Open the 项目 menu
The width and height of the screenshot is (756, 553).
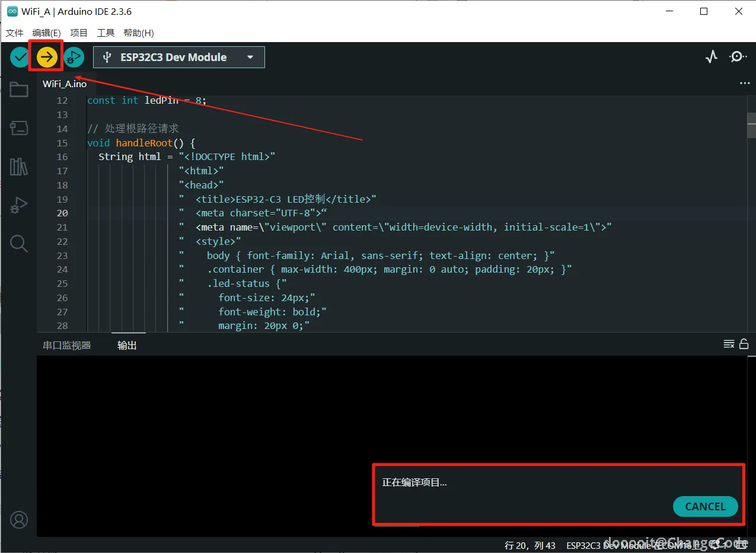(x=79, y=33)
